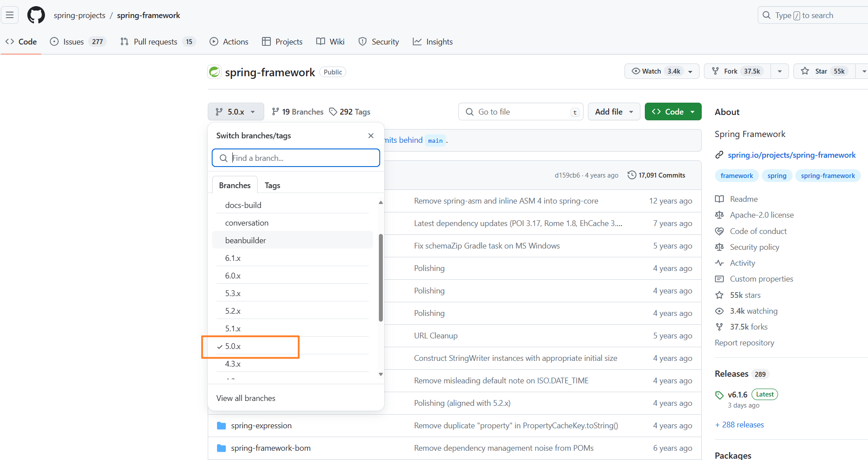Click the branch list scrollbar thumb

coord(381,278)
